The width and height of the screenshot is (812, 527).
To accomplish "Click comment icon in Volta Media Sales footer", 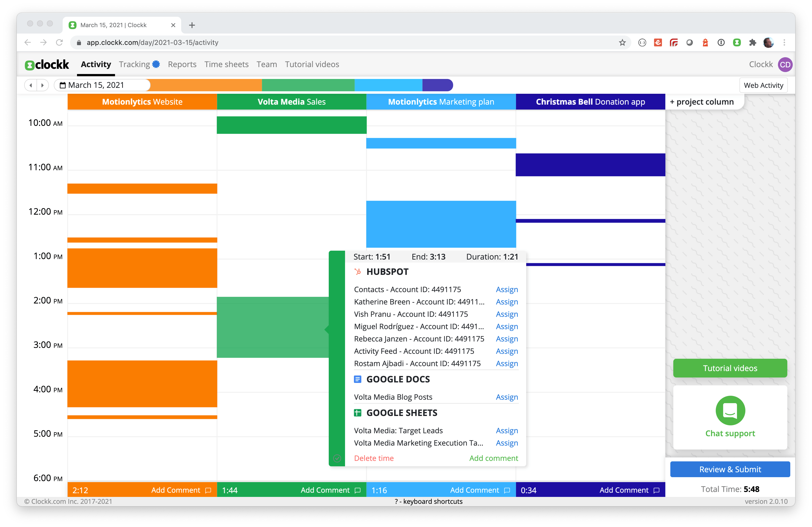I will pos(358,490).
